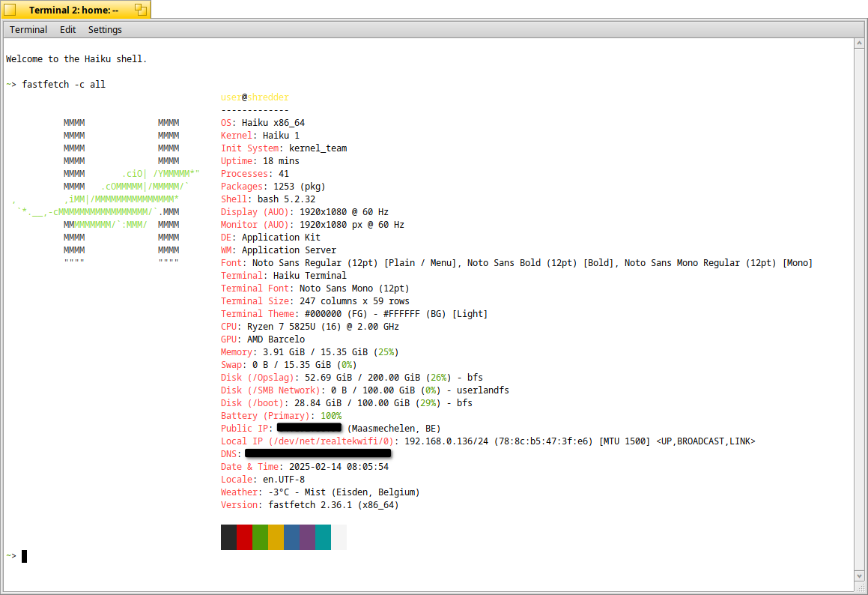Viewport: 868px width, 595px height.
Task: Click the zoom box in title tab
Action: (141, 10)
